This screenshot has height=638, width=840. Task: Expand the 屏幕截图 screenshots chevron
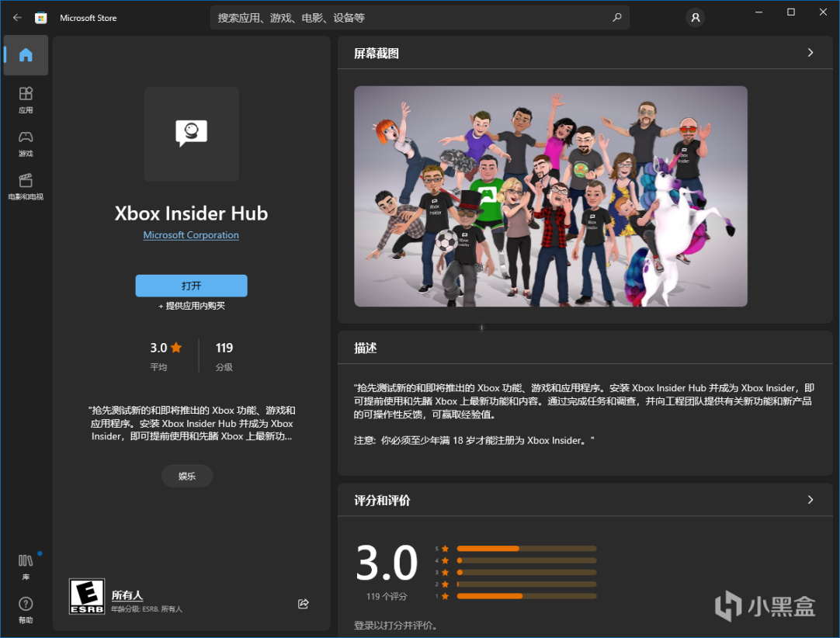click(x=810, y=53)
